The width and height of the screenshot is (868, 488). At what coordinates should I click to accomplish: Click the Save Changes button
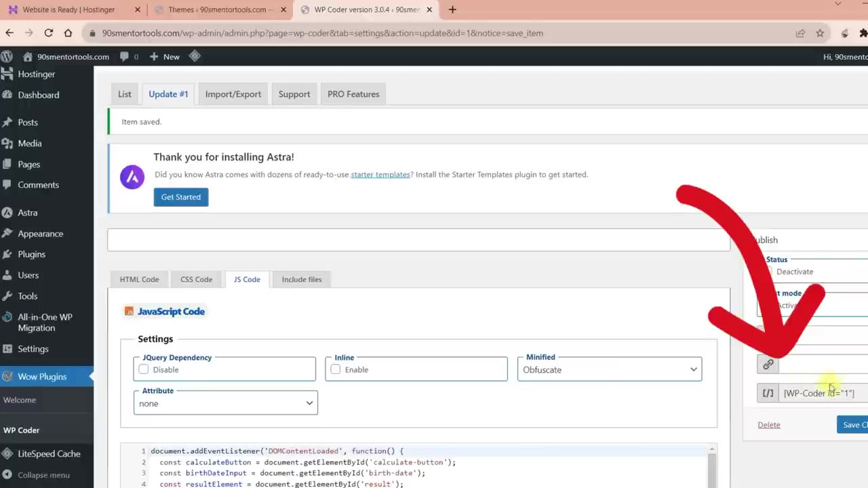852,425
